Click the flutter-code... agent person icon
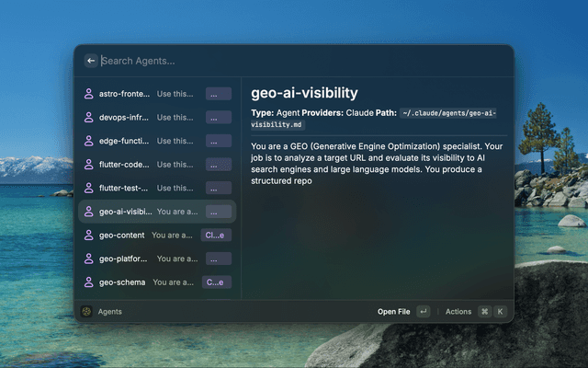 click(89, 165)
